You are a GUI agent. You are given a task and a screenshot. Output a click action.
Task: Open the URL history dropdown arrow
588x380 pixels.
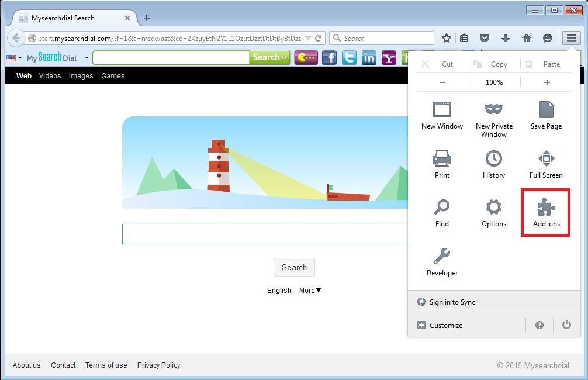click(x=308, y=38)
